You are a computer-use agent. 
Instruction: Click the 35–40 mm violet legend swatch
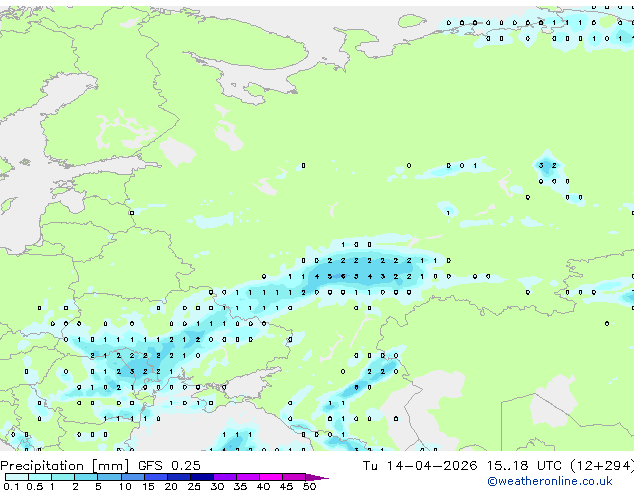(248, 477)
